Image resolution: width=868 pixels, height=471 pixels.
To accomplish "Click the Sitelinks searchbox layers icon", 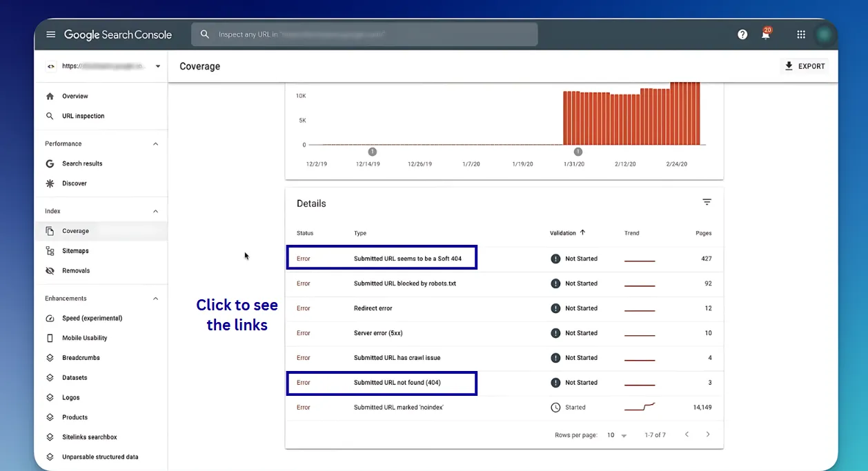I will click(x=50, y=437).
